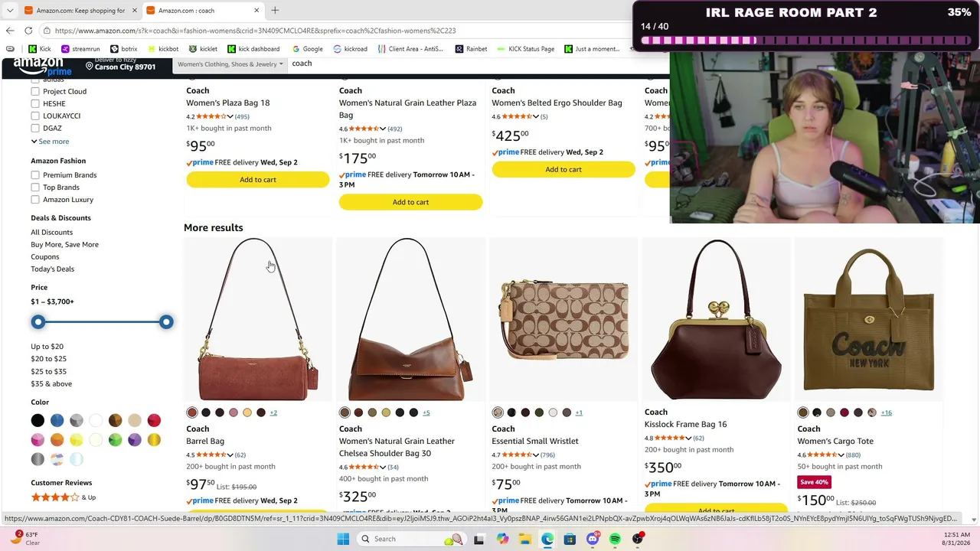
Task: Open the kick dashboard bookmark
Action: 253,49
